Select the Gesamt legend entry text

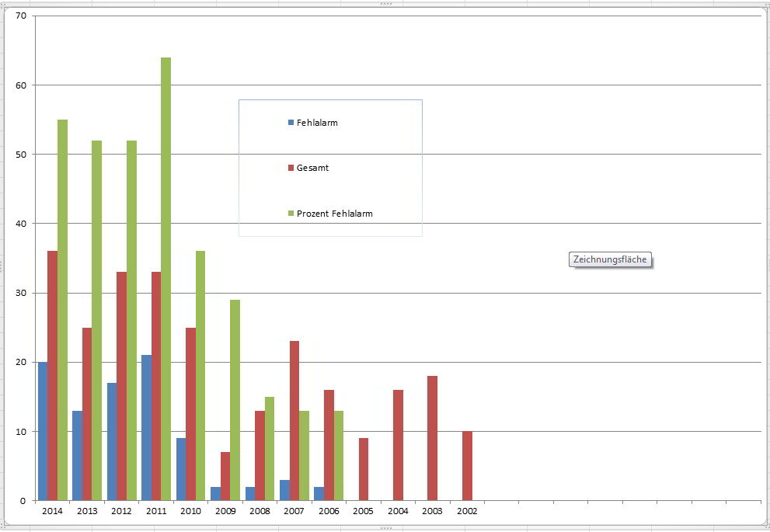click(x=312, y=168)
